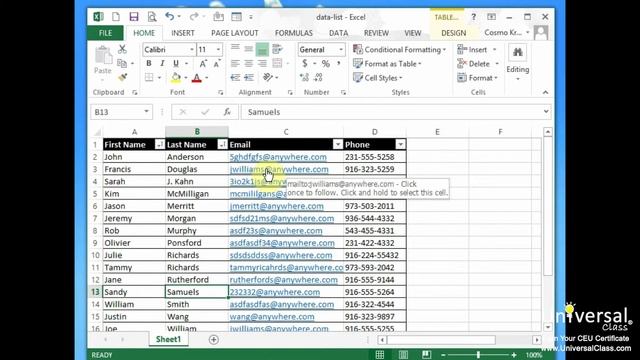Image resolution: width=640 pixels, height=360 pixels.
Task: Apply Accounting dollar sign format
Action: pos(304,64)
